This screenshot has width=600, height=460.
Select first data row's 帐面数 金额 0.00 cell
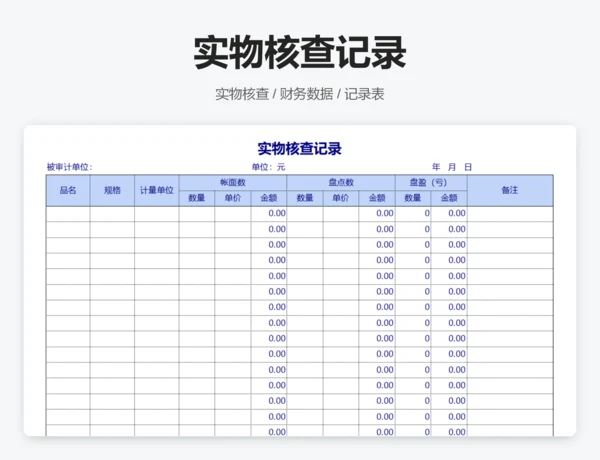(269, 214)
